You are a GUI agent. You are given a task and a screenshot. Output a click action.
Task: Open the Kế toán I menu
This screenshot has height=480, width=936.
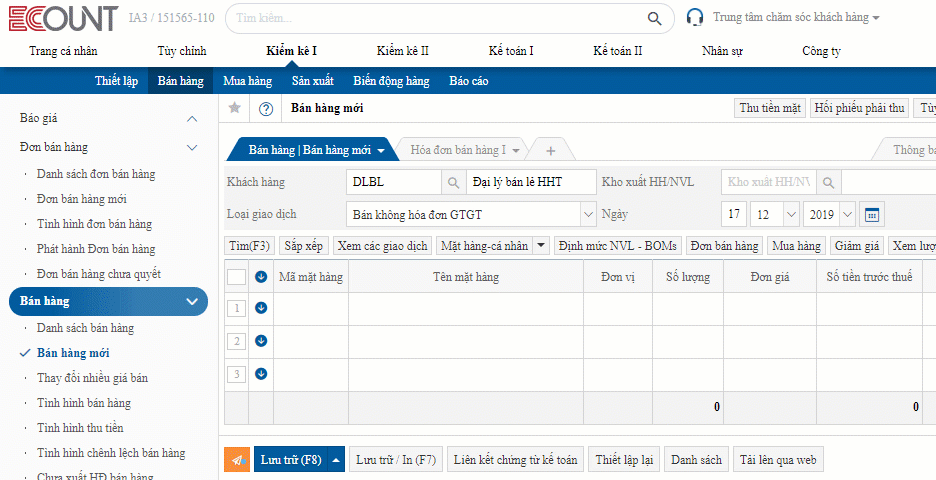(511, 51)
